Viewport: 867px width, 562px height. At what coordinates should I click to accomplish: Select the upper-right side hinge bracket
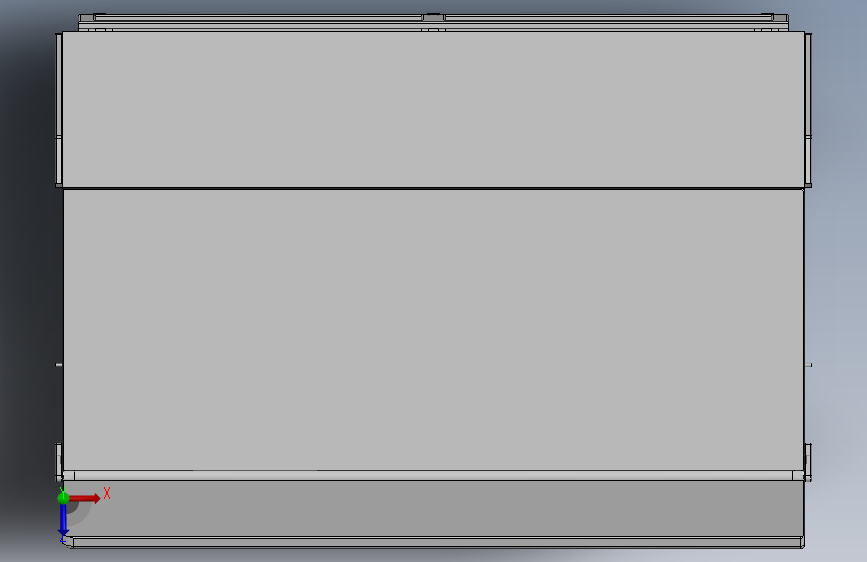[x=808, y=110]
